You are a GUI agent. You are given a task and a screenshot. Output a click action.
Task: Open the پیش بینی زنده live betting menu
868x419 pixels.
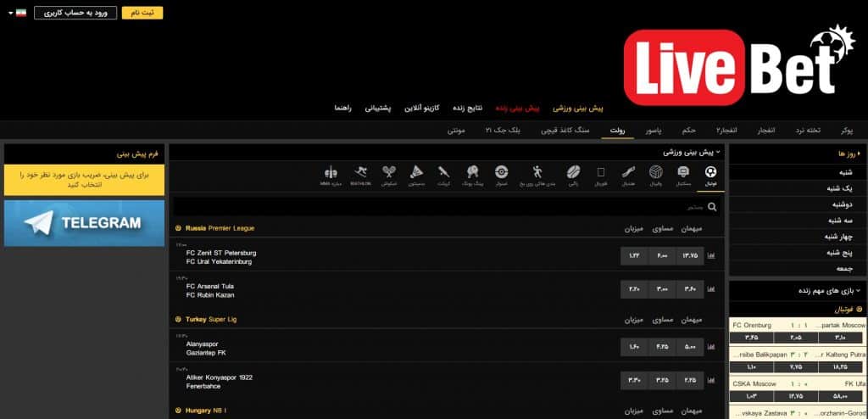pos(517,108)
